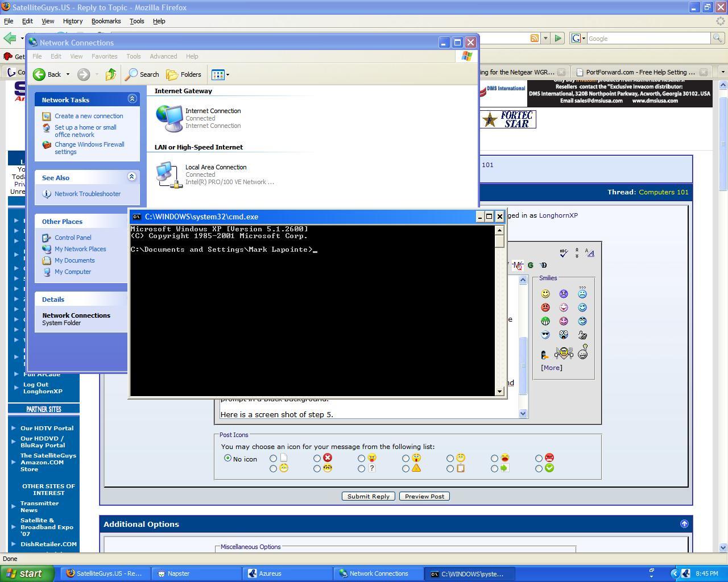Insert the penguin smiley
Screen dimensions: 728x582
click(545, 354)
